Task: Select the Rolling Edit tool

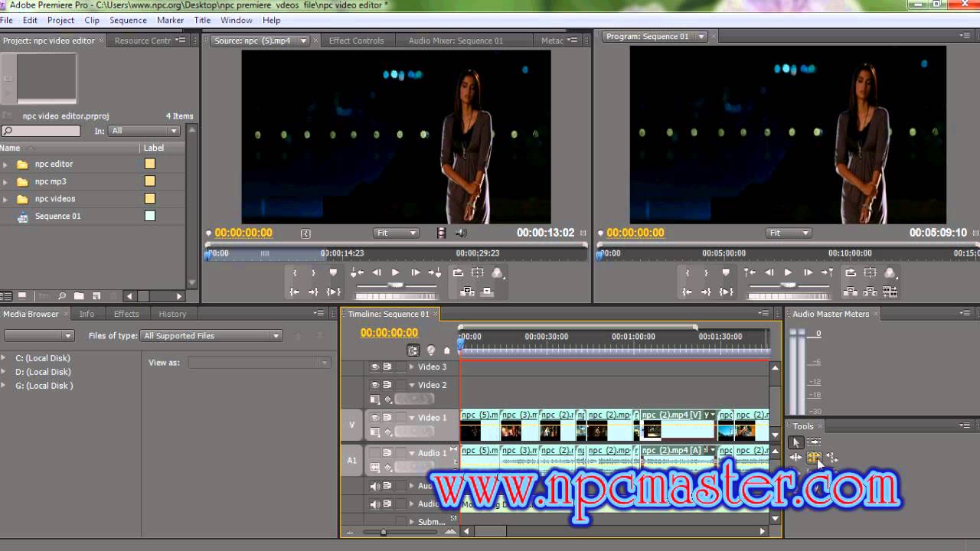Action: pos(814,458)
